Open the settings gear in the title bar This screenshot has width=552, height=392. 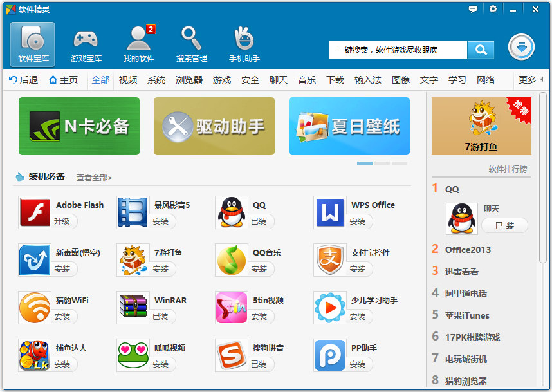[492, 9]
